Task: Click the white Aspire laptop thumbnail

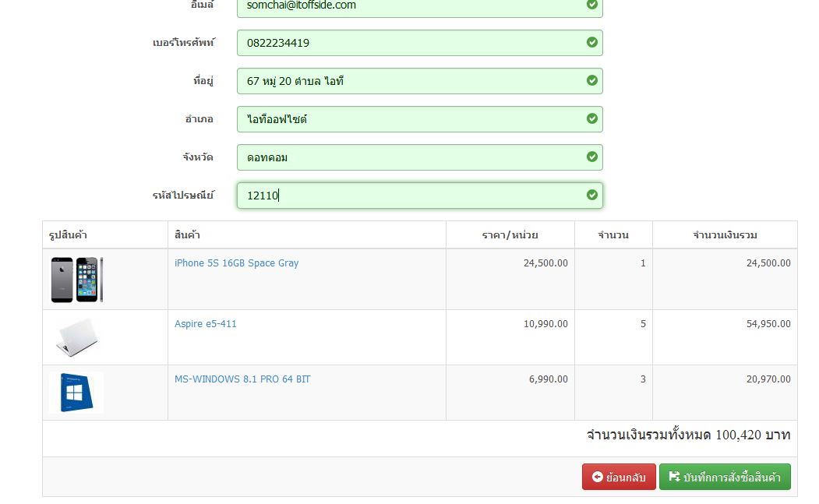Action: click(77, 337)
